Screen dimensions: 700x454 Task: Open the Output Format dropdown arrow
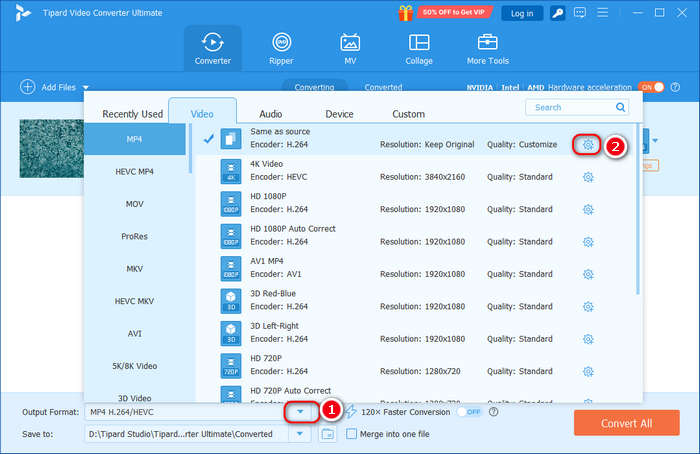[x=300, y=412]
